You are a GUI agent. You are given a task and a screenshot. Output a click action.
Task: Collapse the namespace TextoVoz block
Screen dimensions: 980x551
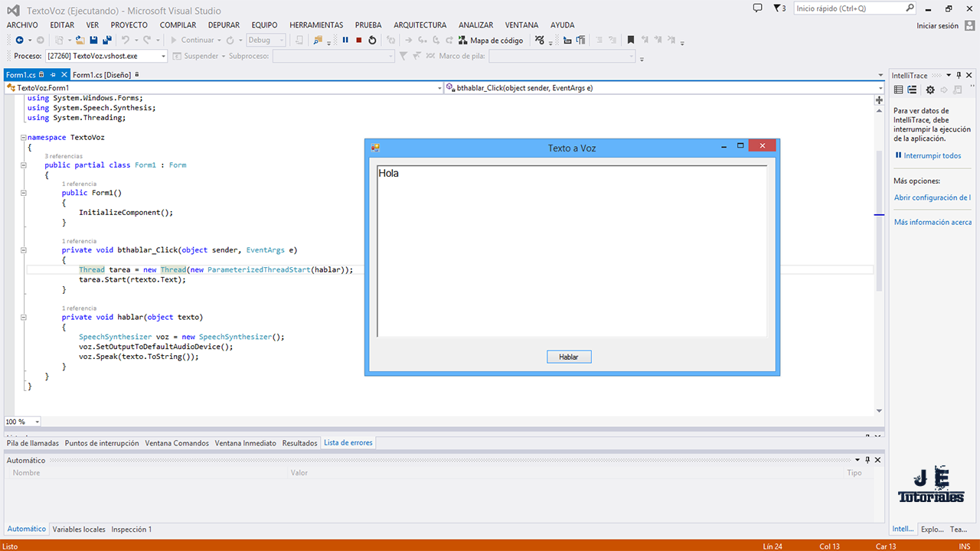[x=24, y=138]
